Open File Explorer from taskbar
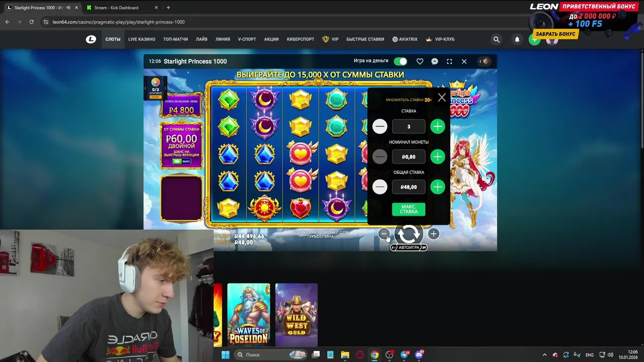The height and width of the screenshot is (362, 644). tap(345, 355)
